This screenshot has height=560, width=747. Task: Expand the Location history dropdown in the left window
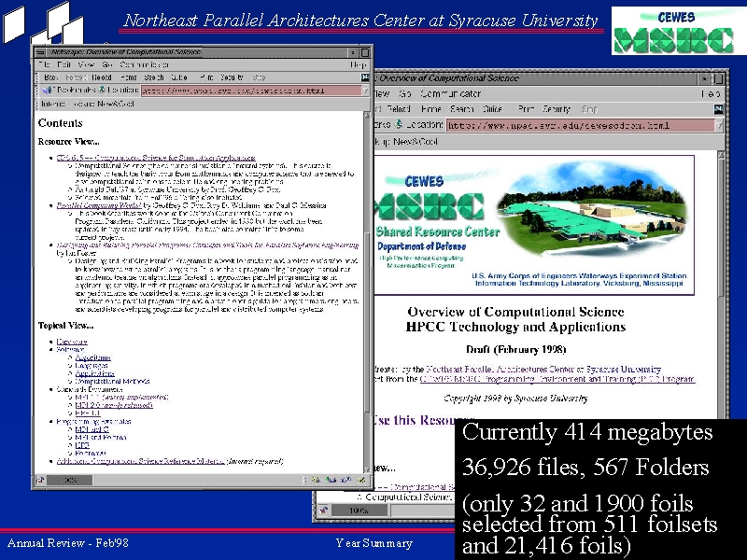pos(366,90)
